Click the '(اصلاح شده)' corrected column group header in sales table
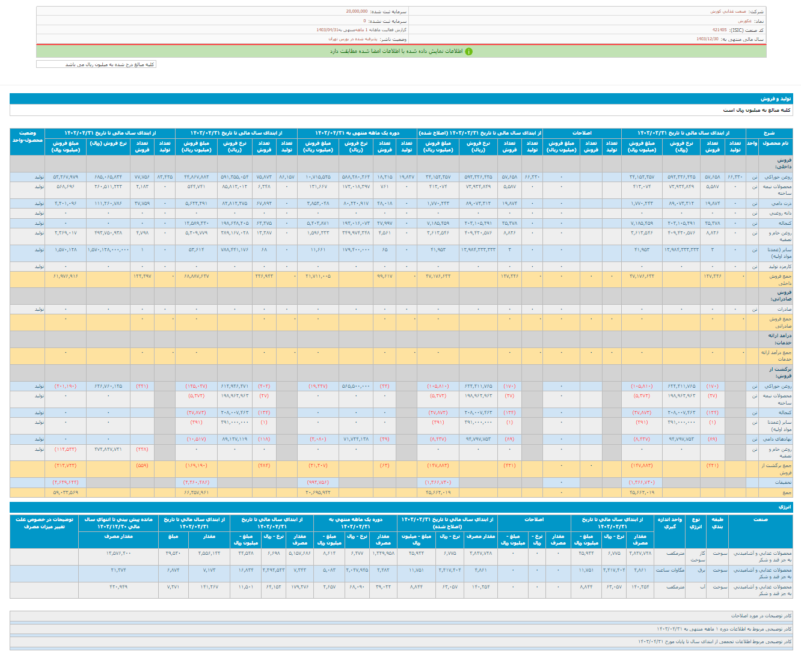The height and width of the screenshot is (672, 801). point(480,133)
